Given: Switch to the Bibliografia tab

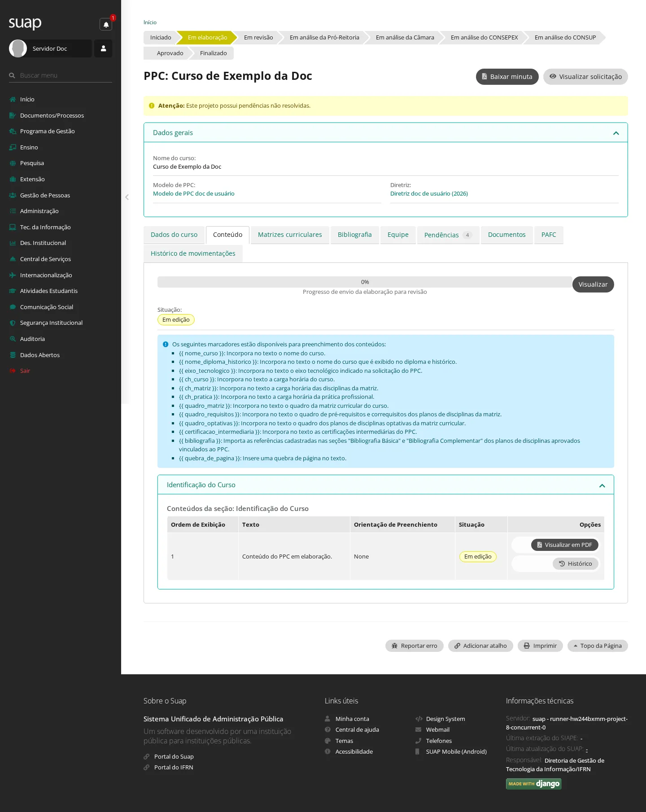Looking at the screenshot, I should click(354, 235).
